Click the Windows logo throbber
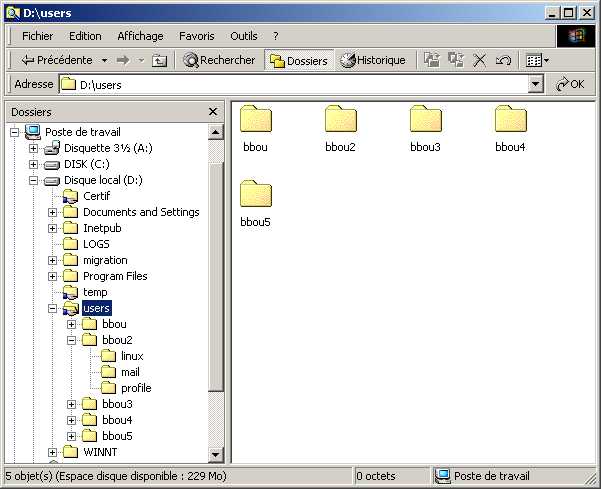 pyautogui.click(x=576, y=36)
